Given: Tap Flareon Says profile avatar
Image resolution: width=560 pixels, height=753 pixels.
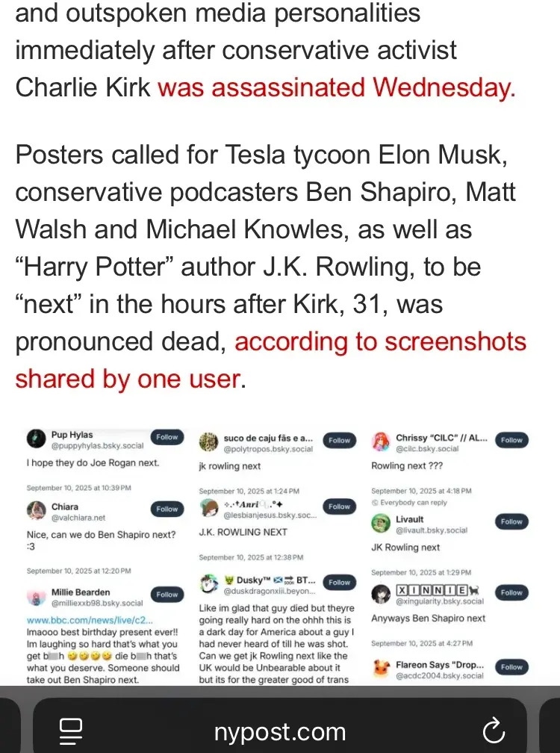Looking at the screenshot, I should point(381,668).
